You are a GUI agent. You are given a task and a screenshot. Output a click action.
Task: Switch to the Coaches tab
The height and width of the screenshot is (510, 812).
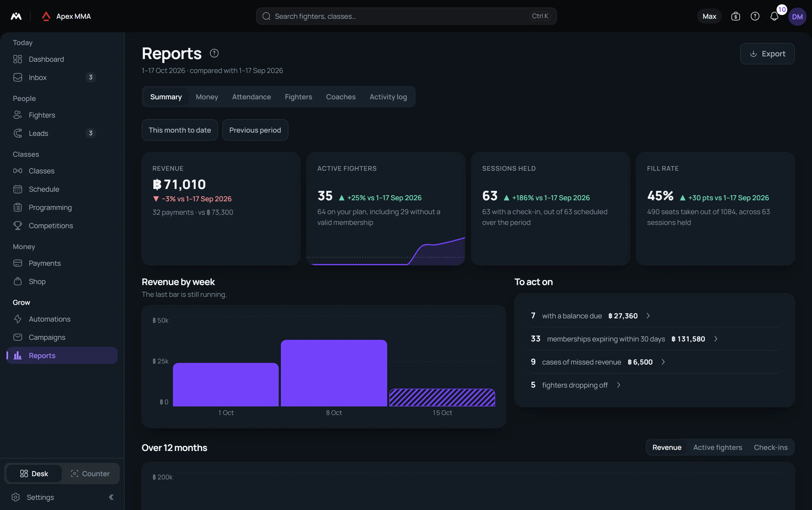point(340,97)
